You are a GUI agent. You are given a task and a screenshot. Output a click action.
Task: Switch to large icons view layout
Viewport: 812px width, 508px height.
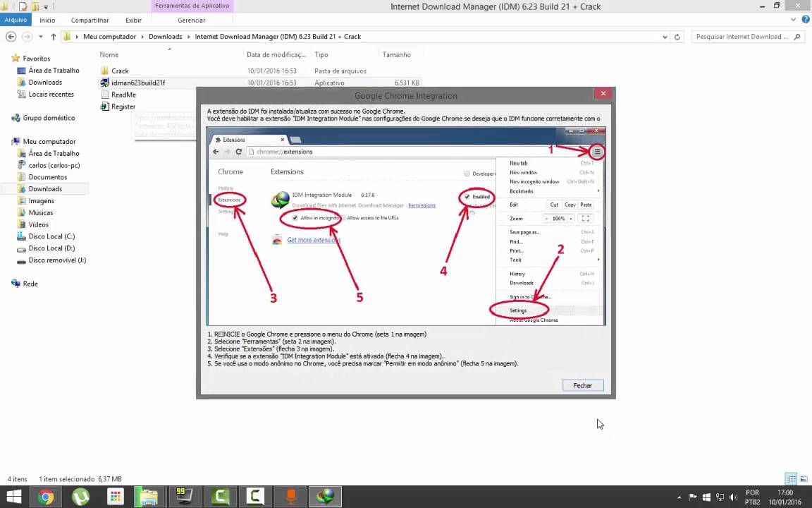tap(804, 479)
